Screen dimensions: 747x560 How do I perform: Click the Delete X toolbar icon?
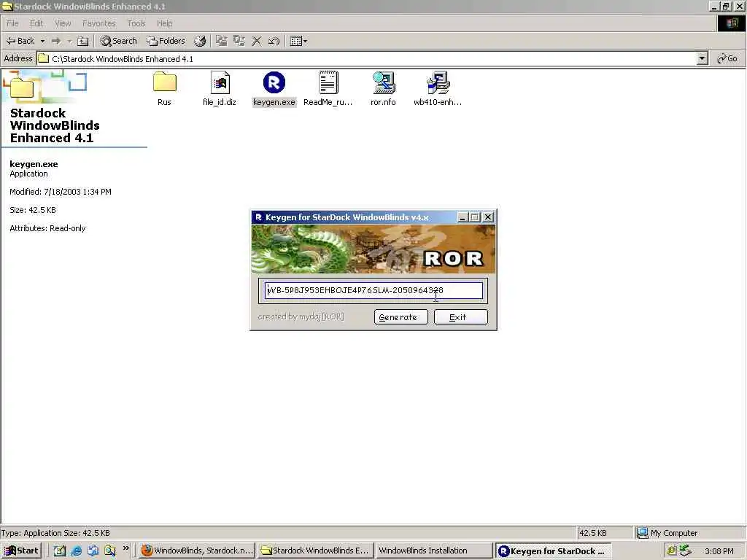[x=256, y=41]
